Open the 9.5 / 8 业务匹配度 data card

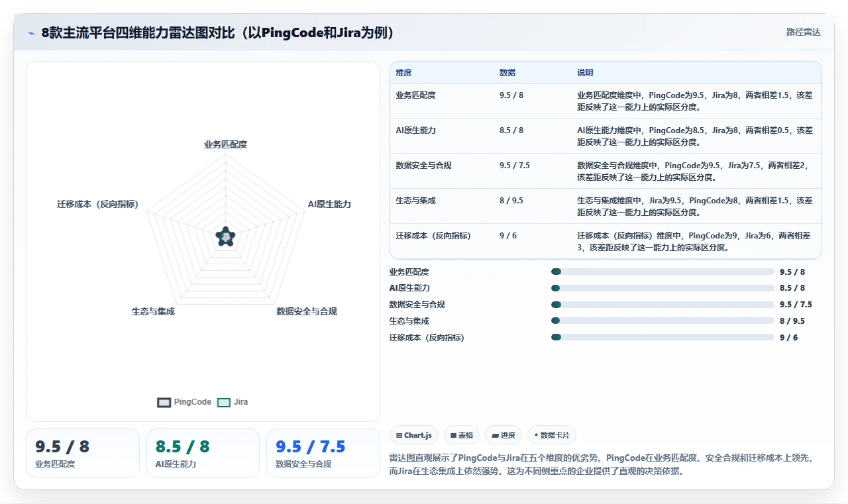click(83, 453)
